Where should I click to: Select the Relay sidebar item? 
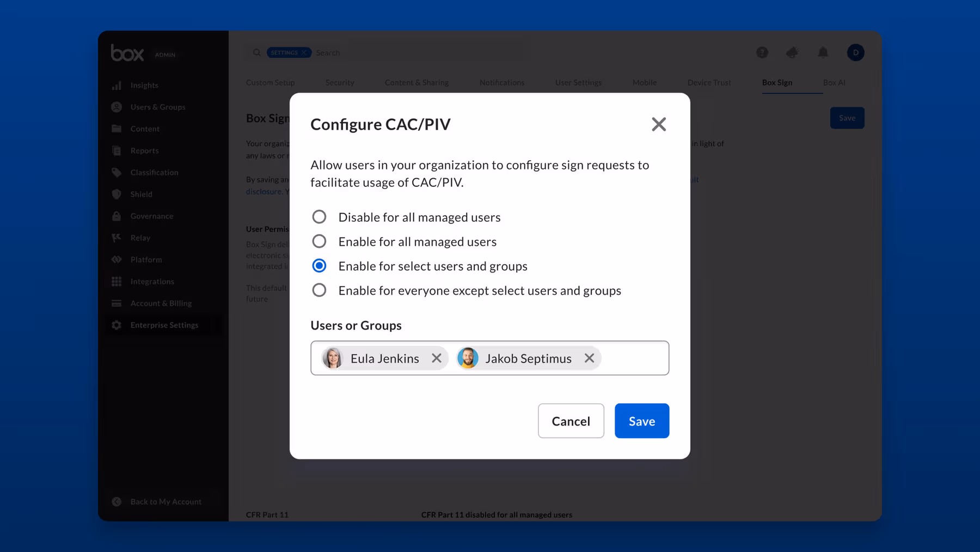point(140,238)
